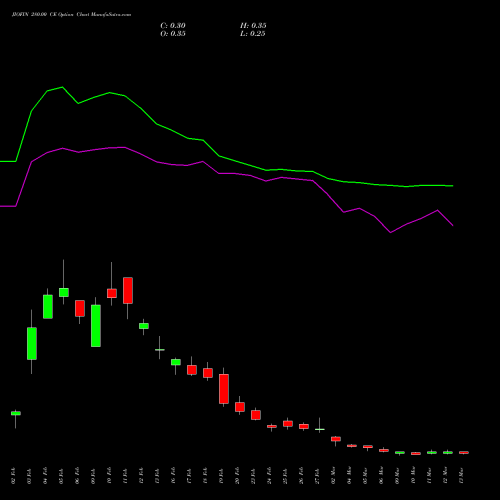
Task: Click the high value 'H: 0.35'
Action: pyautogui.click(x=253, y=26)
